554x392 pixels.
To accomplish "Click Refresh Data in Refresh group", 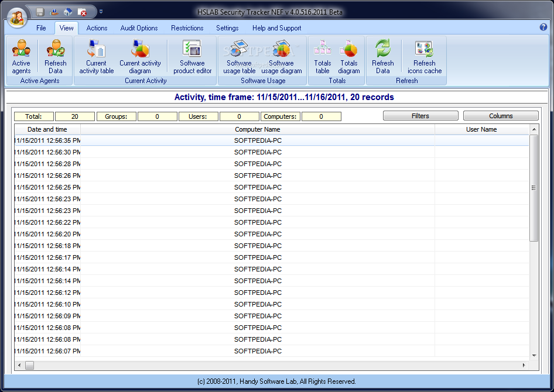I will click(382, 57).
